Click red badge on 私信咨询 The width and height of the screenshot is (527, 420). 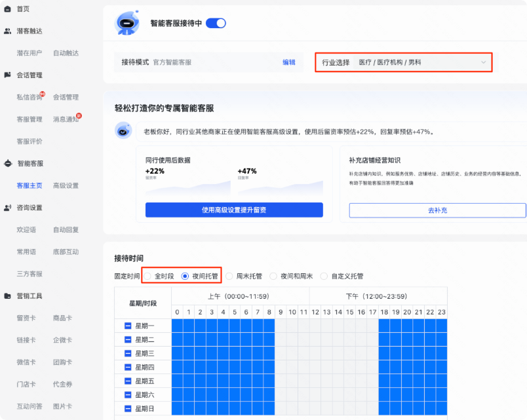pyautogui.click(x=43, y=94)
